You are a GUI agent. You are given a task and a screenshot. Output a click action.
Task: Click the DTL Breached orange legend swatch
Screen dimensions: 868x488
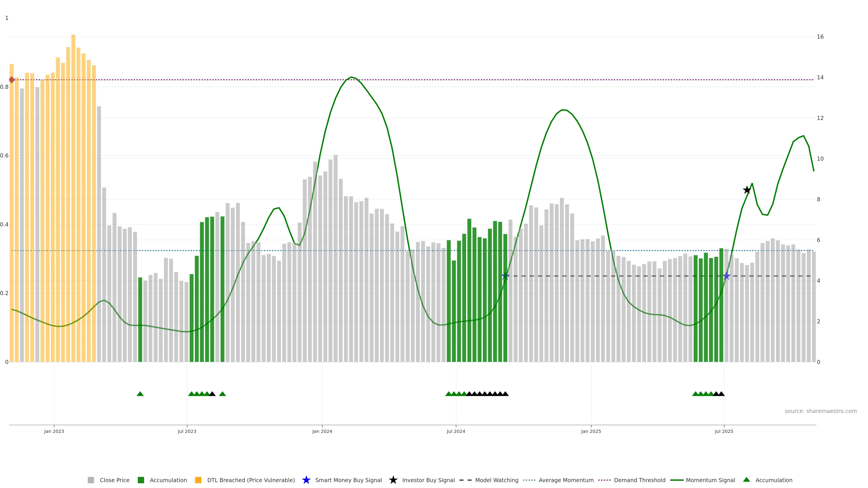198,480
